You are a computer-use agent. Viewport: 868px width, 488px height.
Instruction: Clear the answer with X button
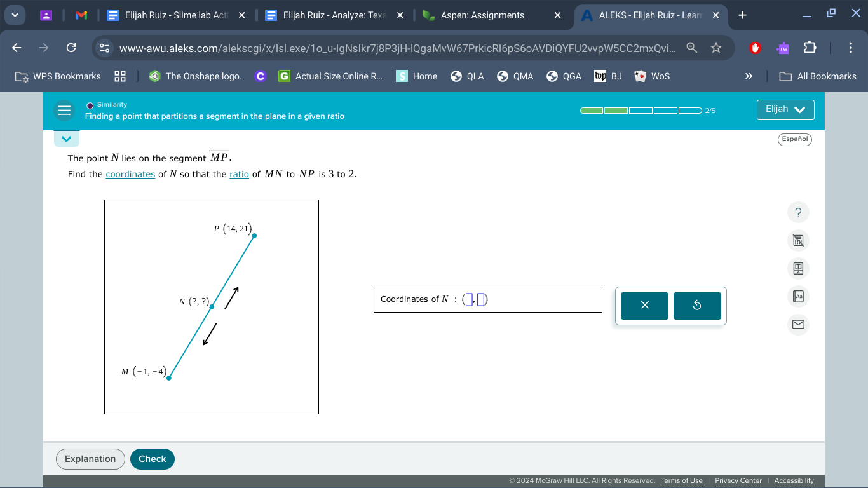[644, 306]
